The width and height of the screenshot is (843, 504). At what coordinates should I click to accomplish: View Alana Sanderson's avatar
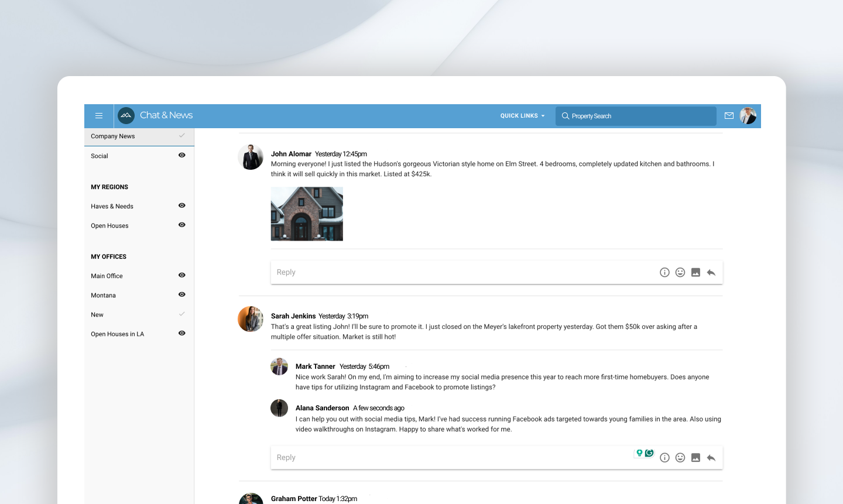coord(279,408)
